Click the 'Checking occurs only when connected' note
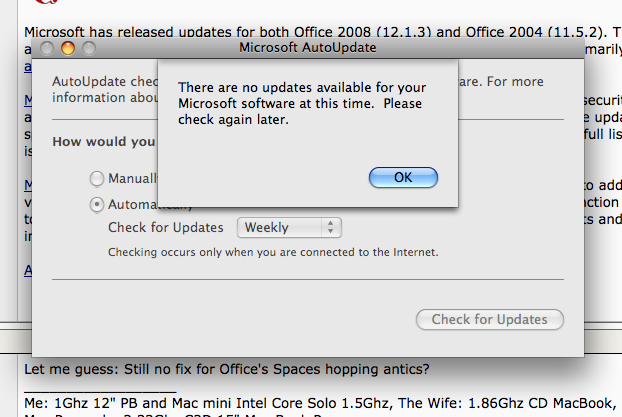622x417 pixels. click(273, 252)
